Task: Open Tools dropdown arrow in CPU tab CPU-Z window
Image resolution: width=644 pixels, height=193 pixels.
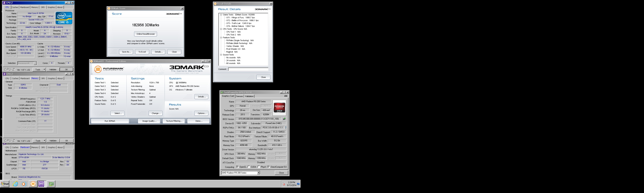Action: (44, 70)
